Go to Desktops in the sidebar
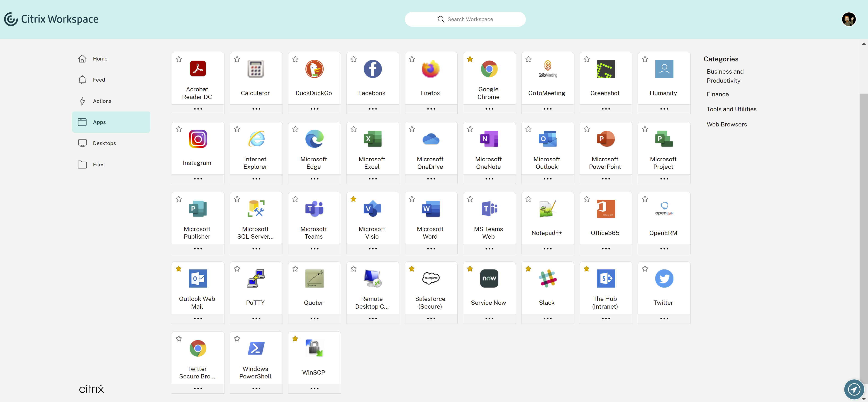868x402 pixels. 104,143
